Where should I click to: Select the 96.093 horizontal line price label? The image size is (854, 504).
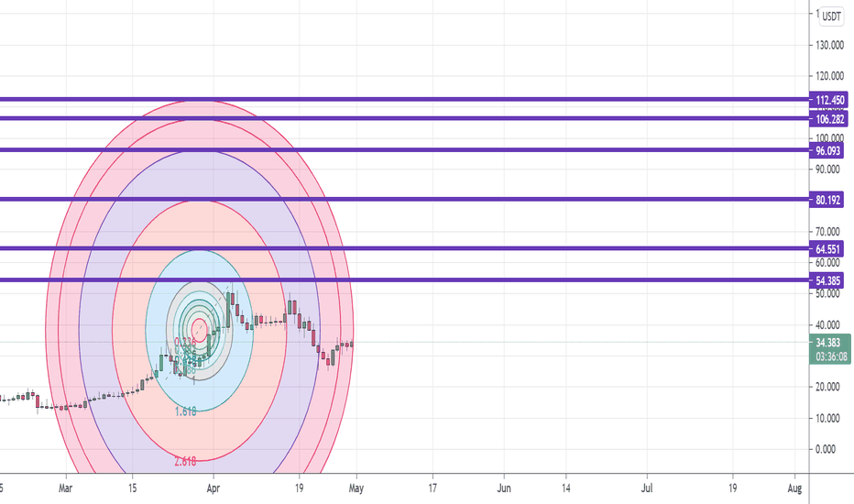coord(827,150)
